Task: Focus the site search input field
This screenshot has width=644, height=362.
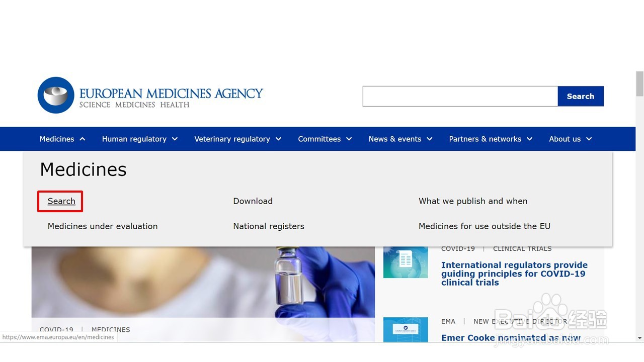Action: pos(460,96)
